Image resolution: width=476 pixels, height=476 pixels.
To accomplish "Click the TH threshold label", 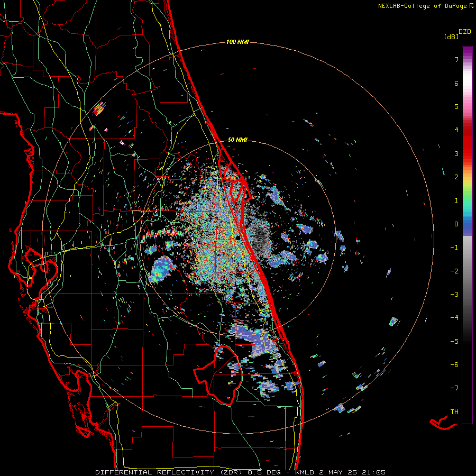I will (x=454, y=412).
